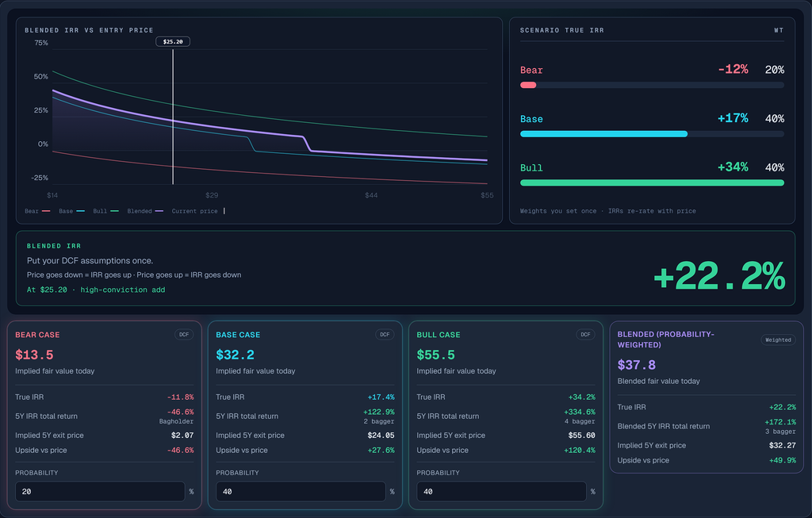The width and height of the screenshot is (812, 518).
Task: Click the Bear scenario progress bar
Action: point(652,85)
